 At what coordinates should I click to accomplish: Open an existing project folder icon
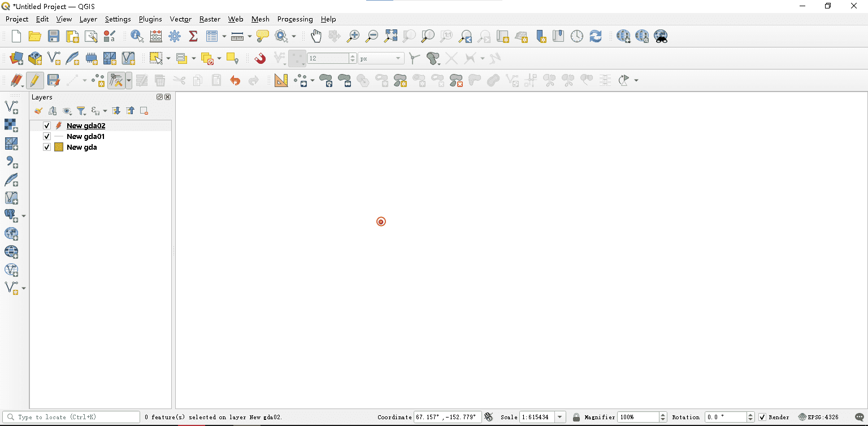click(35, 36)
